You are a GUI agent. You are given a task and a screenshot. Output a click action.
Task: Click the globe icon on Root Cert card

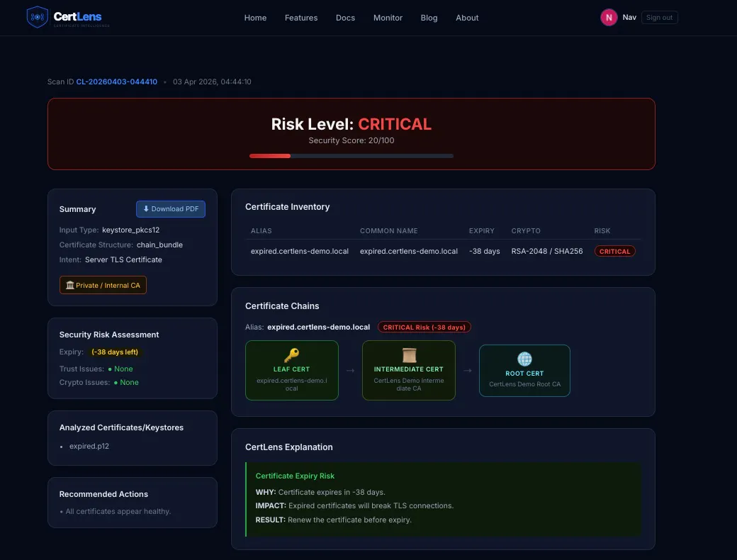[x=524, y=359]
